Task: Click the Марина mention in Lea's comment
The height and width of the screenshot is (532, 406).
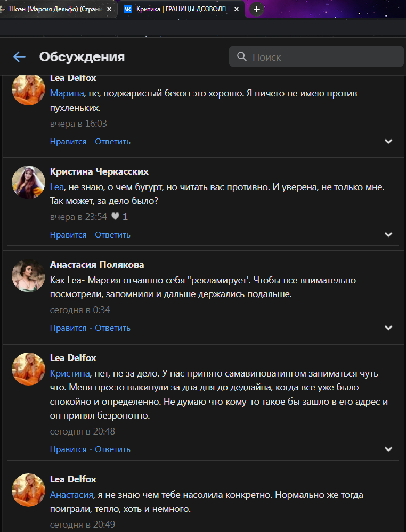Action: [x=67, y=93]
